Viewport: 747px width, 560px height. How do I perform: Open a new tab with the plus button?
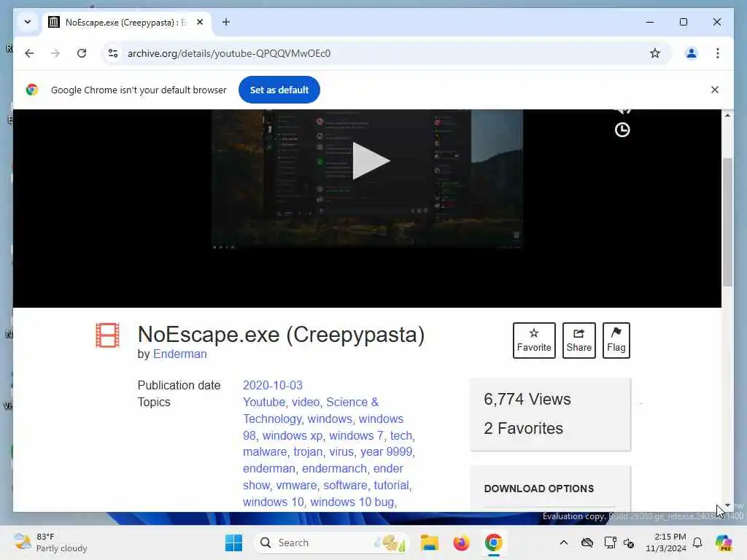(x=226, y=22)
